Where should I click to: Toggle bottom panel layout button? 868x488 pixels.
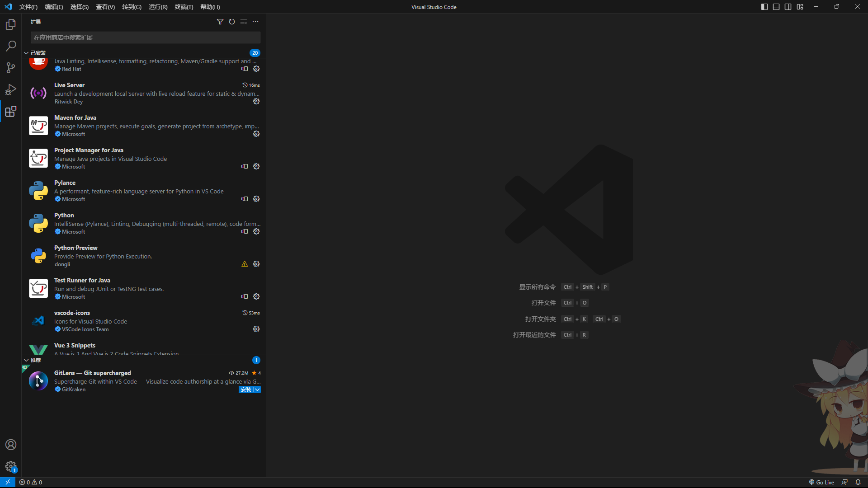tap(776, 7)
